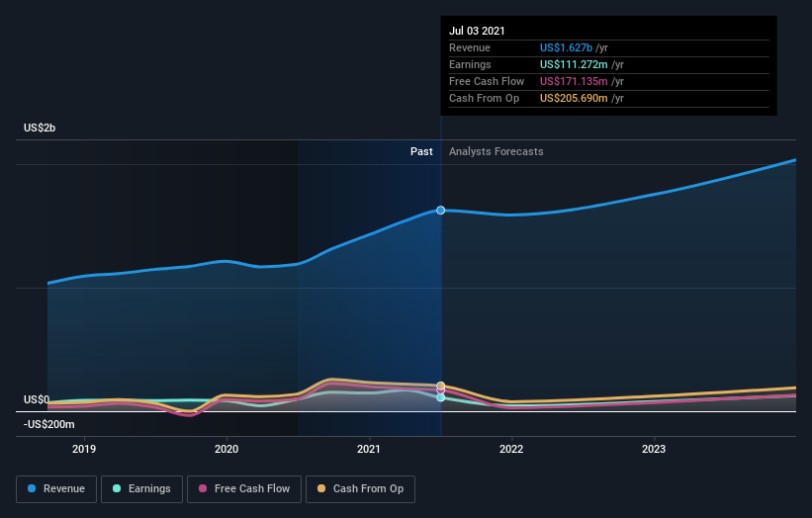This screenshot has width=812, height=518.
Task: Click the teal Earnings data point marker
Action: coord(441,397)
